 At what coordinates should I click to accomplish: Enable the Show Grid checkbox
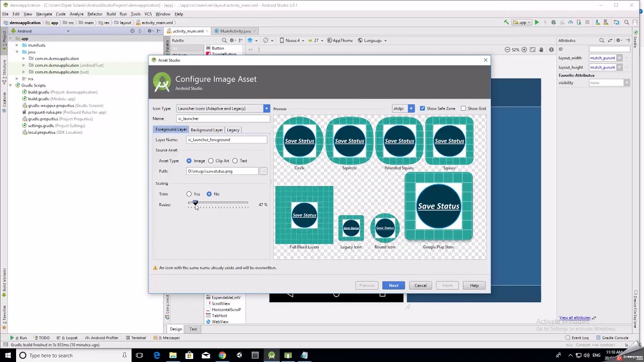[463, 108]
